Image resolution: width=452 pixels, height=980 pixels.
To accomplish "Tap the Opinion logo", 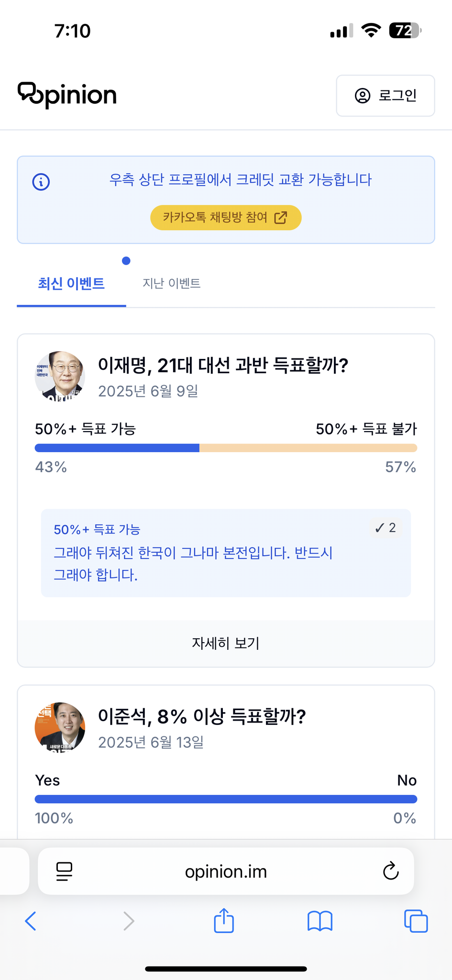I will (67, 95).
